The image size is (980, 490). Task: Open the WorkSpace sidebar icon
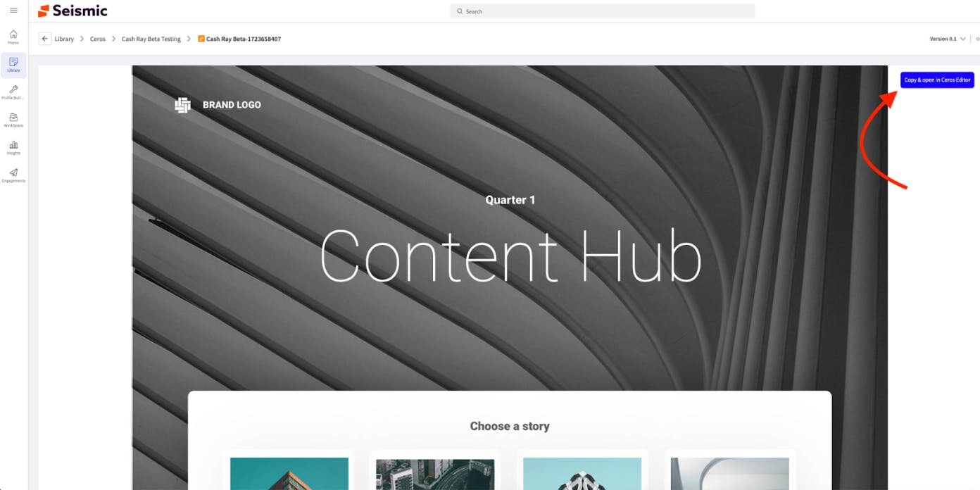pyautogui.click(x=13, y=120)
